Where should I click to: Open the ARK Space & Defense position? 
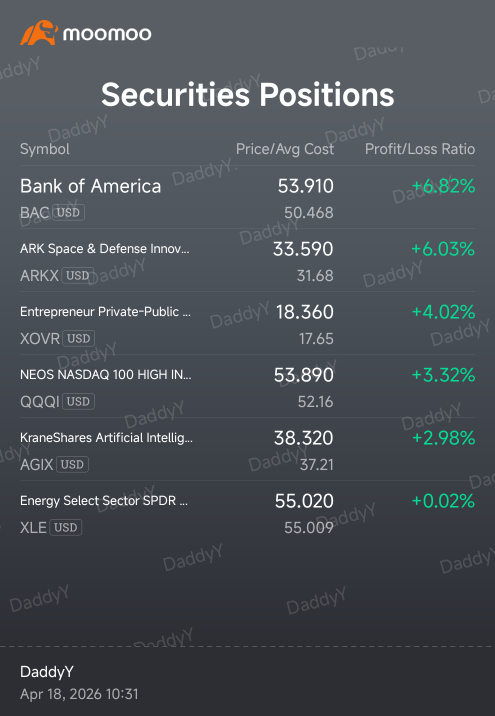pyautogui.click(x=248, y=260)
